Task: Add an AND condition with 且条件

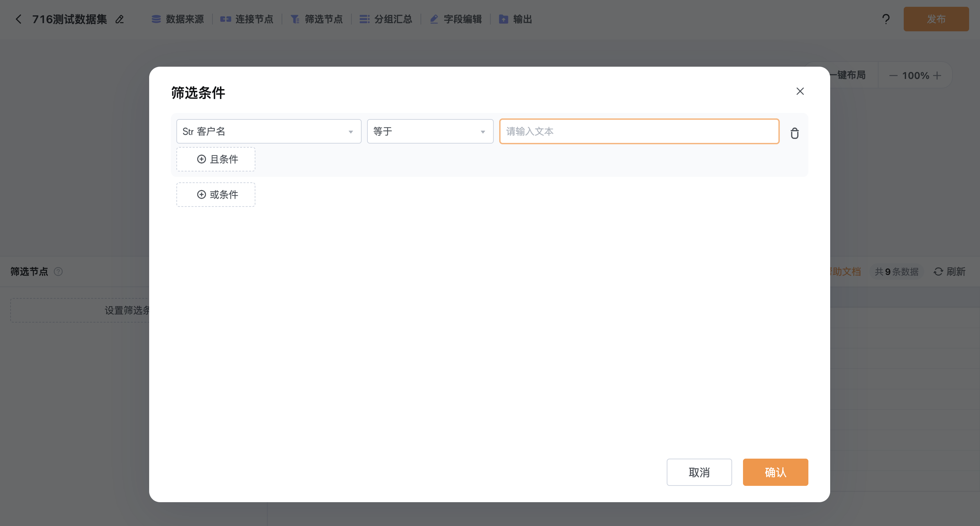Action: [x=216, y=159]
